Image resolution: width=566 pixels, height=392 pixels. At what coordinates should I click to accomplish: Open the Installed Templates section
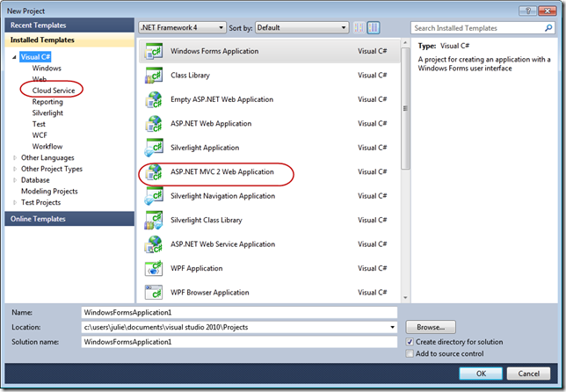pos(69,40)
